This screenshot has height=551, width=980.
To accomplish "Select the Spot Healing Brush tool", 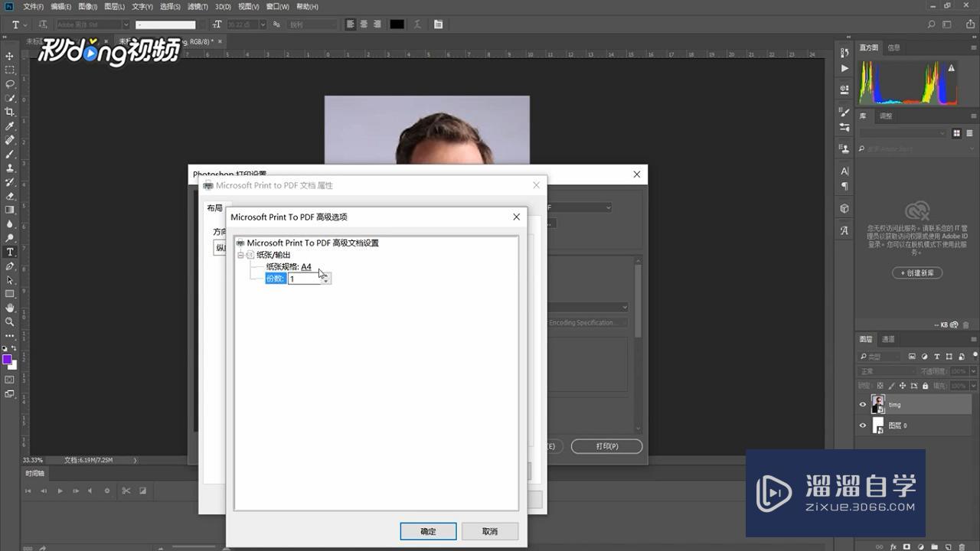I will point(10,140).
